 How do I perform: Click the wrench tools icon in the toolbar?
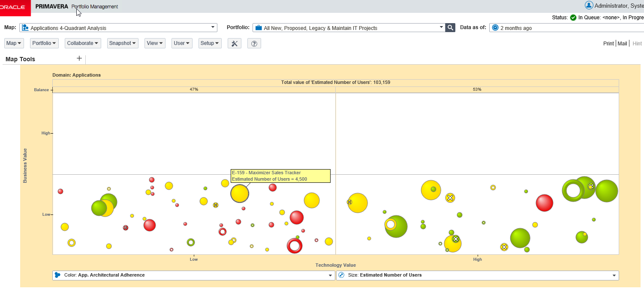coord(234,43)
